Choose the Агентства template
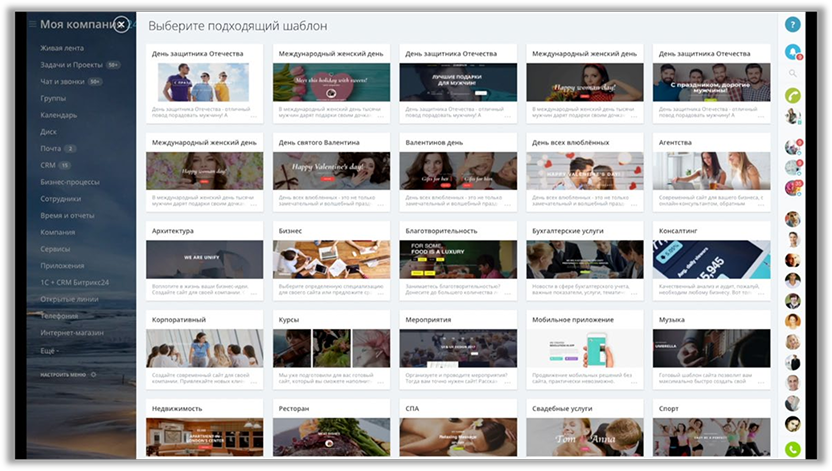Viewport: 832px width, 471px height. (712, 172)
